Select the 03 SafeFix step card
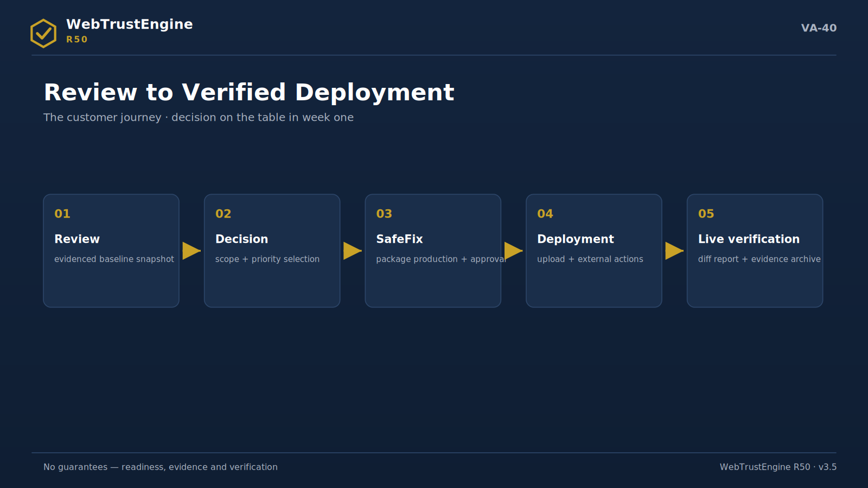Image resolution: width=868 pixels, height=488 pixels. (x=433, y=251)
